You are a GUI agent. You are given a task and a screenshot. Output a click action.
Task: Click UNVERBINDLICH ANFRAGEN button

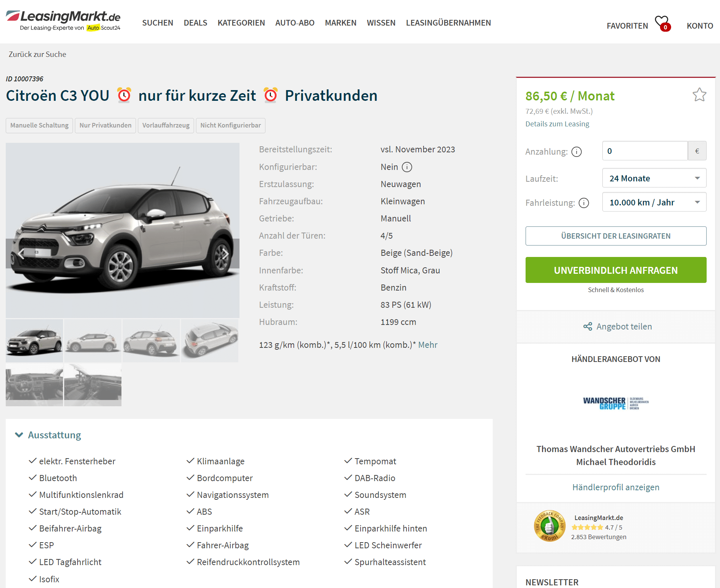(616, 270)
